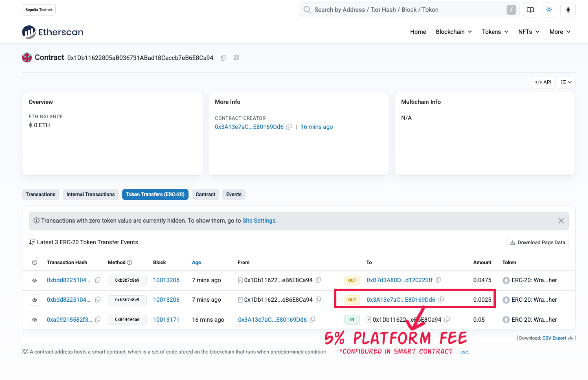Switch to the Transactions tab
The image size is (588, 380).
click(40, 194)
